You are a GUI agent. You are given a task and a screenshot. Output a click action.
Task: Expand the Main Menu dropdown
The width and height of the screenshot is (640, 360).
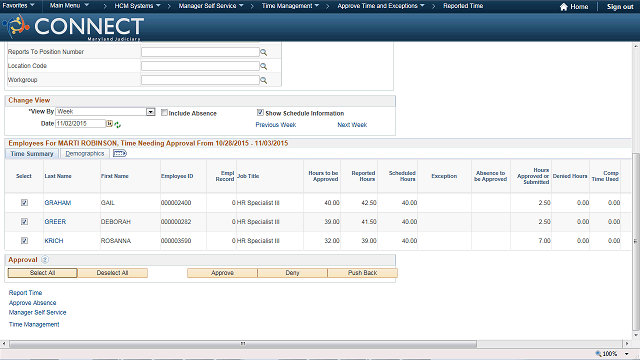(x=69, y=6)
